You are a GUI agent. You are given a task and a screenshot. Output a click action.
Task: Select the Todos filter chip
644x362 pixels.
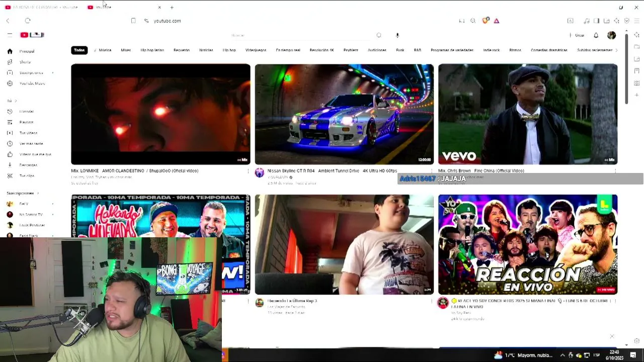coord(79,50)
